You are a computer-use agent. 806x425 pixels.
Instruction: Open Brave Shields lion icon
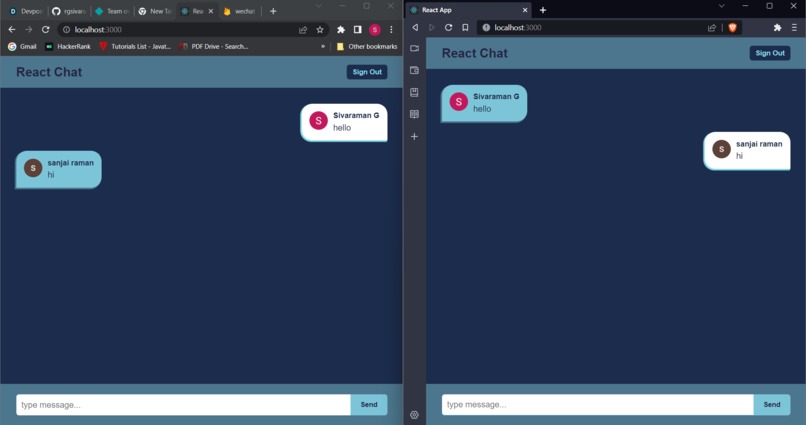(x=732, y=28)
